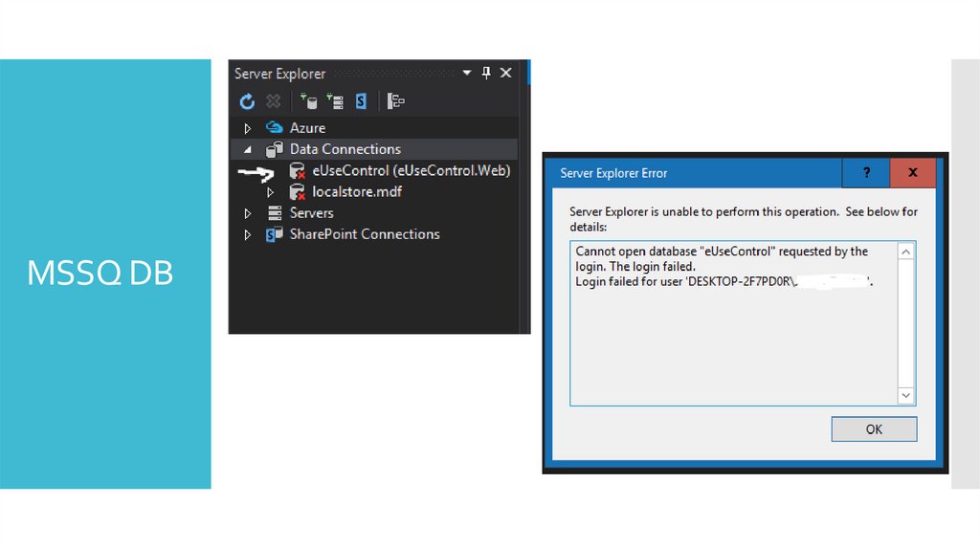Close the Server Explorer Error dialog
Image resolution: width=980 pixels, height=549 pixels.
click(912, 172)
